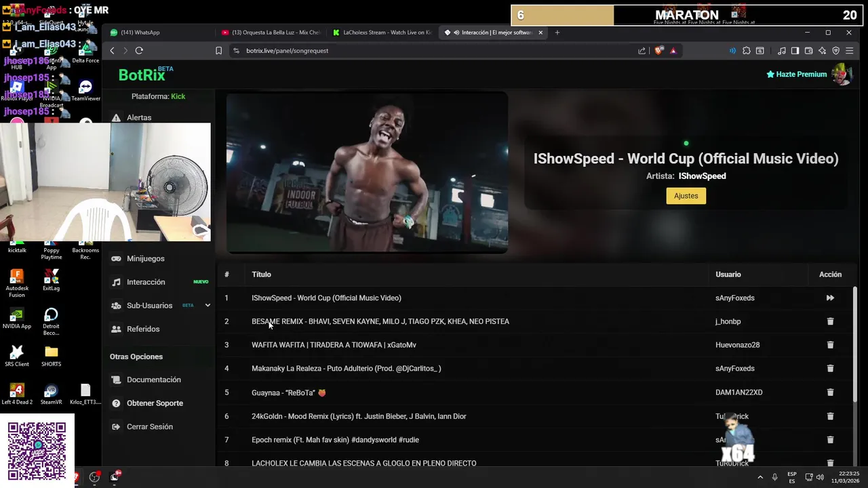Select the IShowSpeed - World Cup row title
The height and width of the screenshot is (488, 868).
pos(326,298)
